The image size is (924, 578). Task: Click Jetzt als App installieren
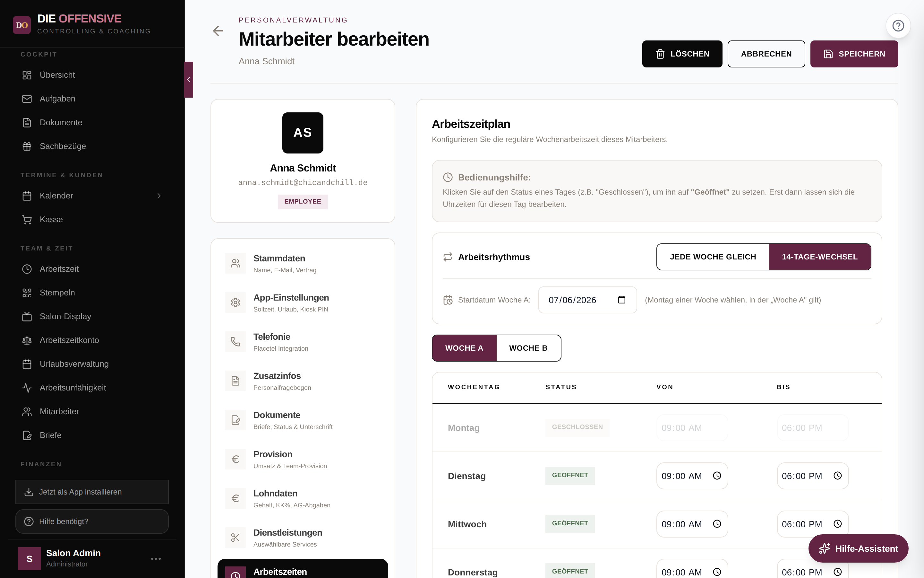[x=92, y=492]
